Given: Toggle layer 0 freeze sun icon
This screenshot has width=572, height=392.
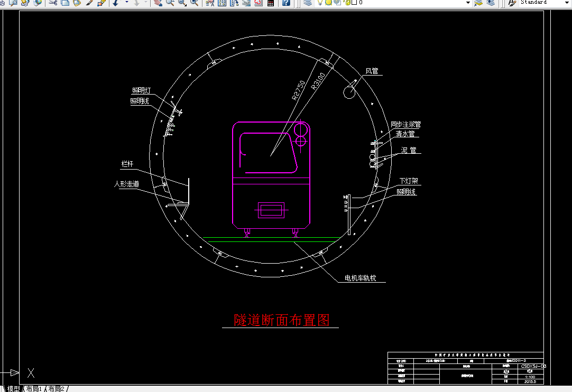Looking at the screenshot, I should pos(328,3).
